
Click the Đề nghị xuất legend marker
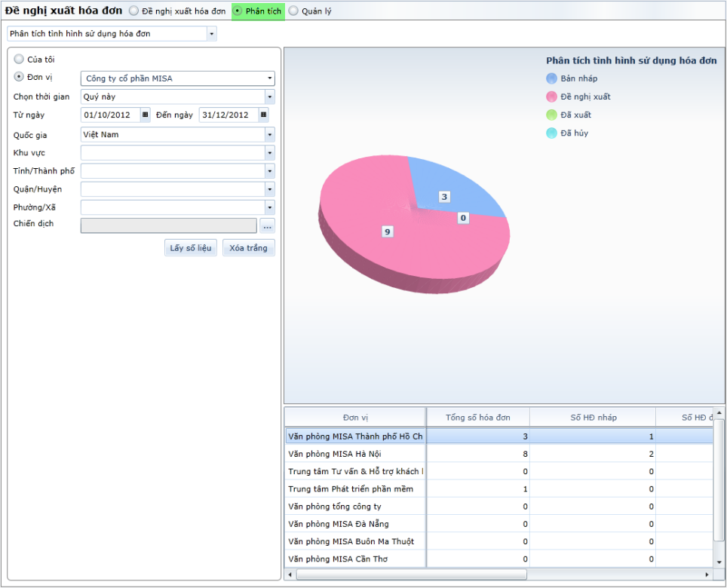click(x=551, y=96)
